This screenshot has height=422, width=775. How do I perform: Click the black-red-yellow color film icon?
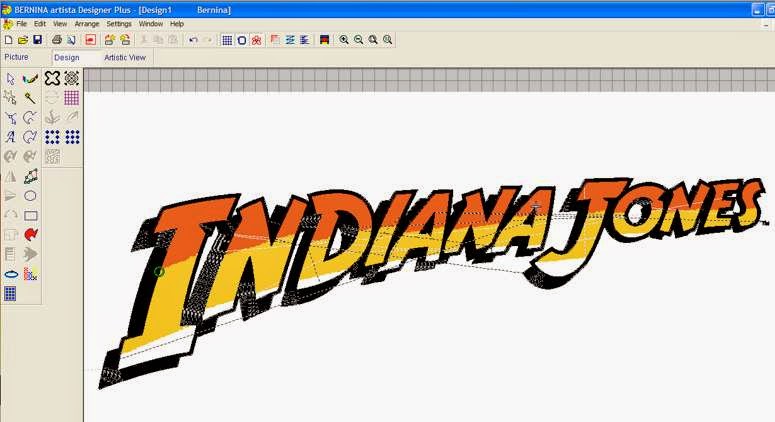pos(324,40)
